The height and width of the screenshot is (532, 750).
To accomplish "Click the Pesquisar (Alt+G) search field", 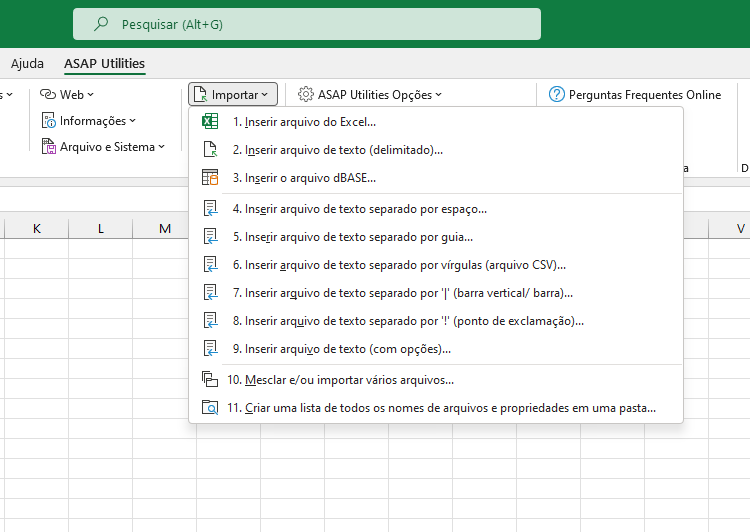I will (307, 24).
